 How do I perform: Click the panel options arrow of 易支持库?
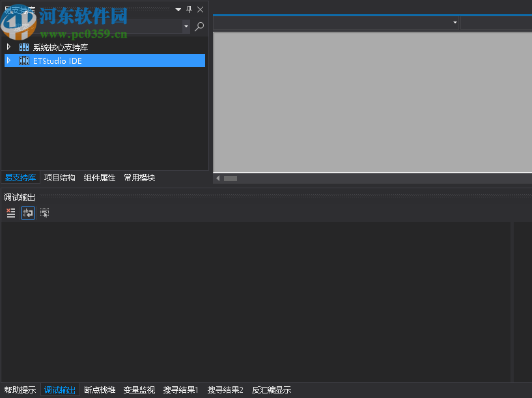click(x=177, y=9)
